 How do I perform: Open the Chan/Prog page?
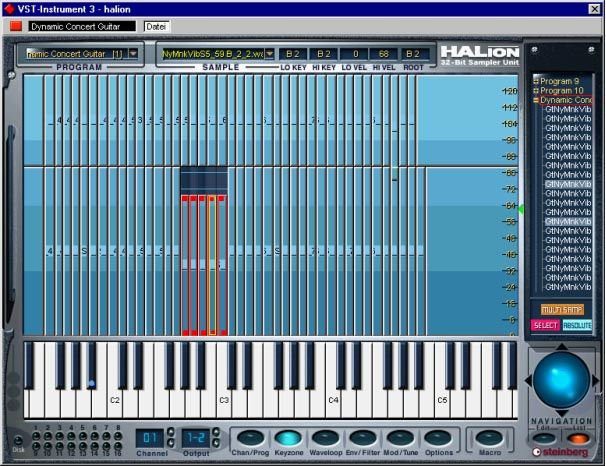click(x=250, y=438)
